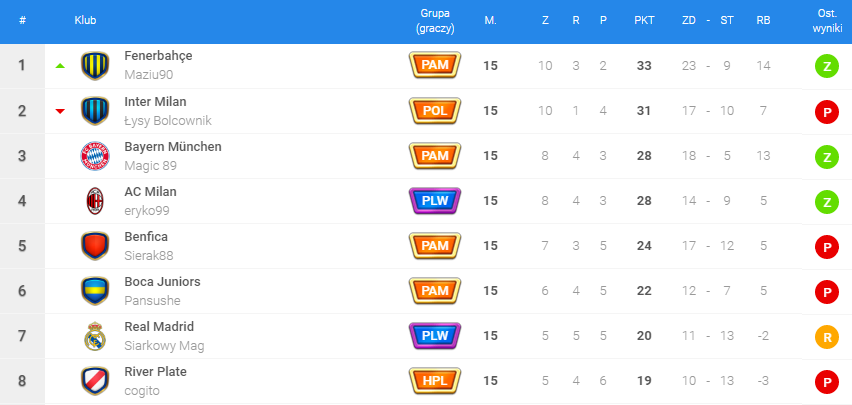Click the POL group badge for Inter Milan

(x=435, y=111)
